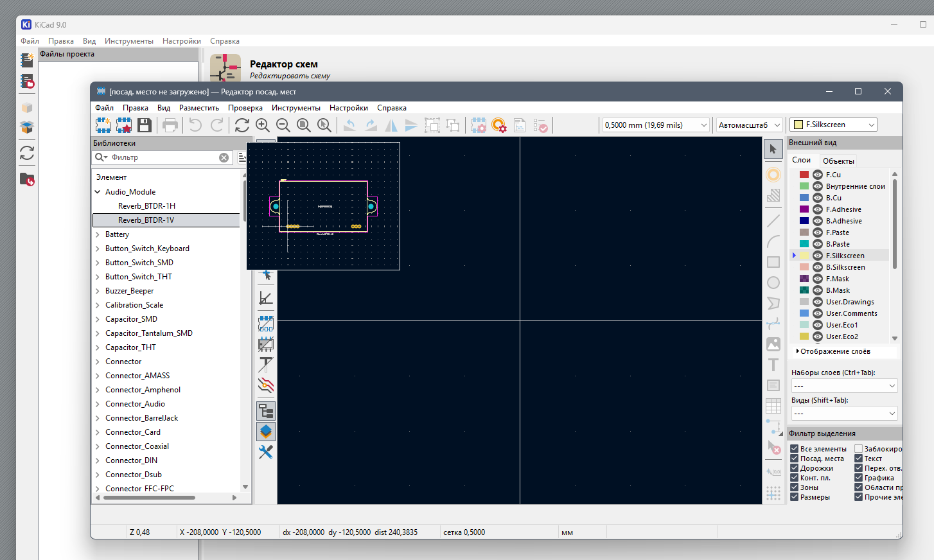Select the Reverb_BTDR-1H footprint entry
Screen dimensions: 934x560
point(146,206)
